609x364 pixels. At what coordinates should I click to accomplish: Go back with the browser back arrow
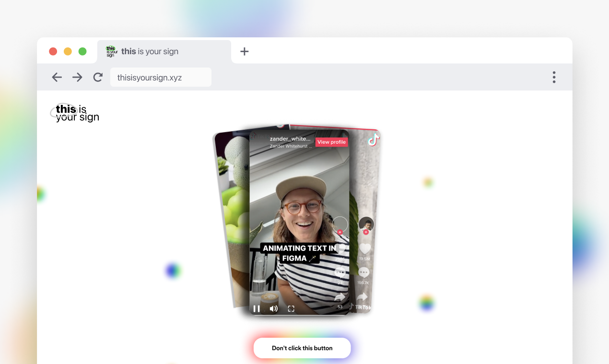coord(57,77)
